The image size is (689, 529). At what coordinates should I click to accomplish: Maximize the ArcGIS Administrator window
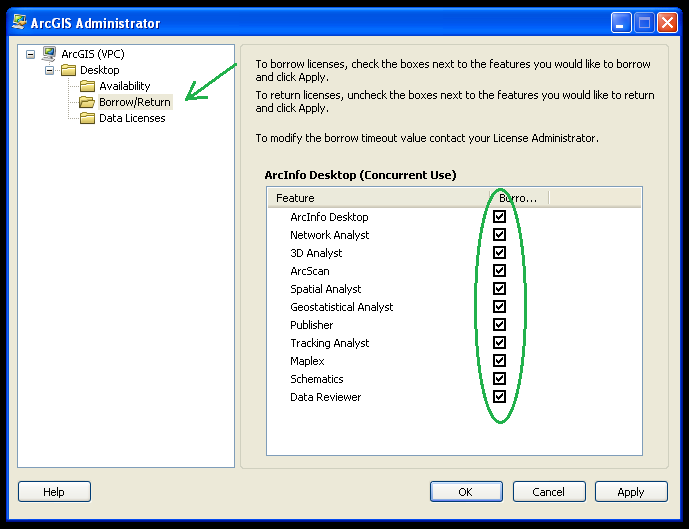(644, 22)
